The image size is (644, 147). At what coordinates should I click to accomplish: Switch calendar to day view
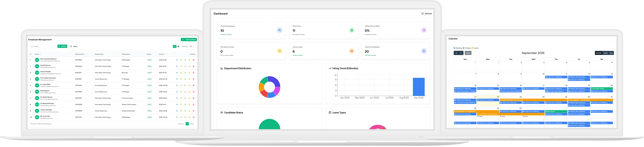coord(611,53)
